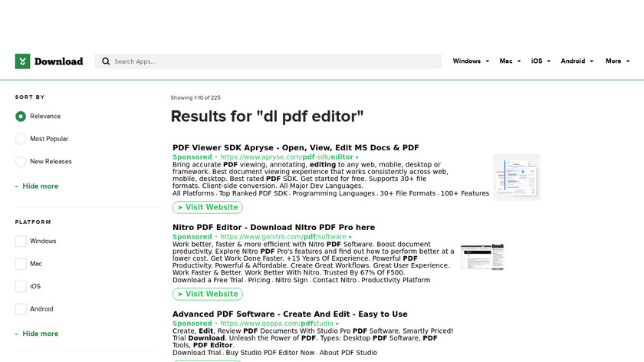The height and width of the screenshot is (362, 644).
Task: Open the Nitro ad thumbnail image
Action: click(482, 257)
